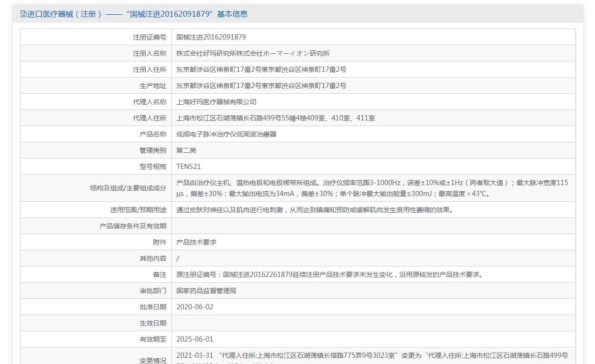Click agent name 上海好玛医疗器械有限公司
The width and height of the screenshot is (595, 364).
point(216,102)
